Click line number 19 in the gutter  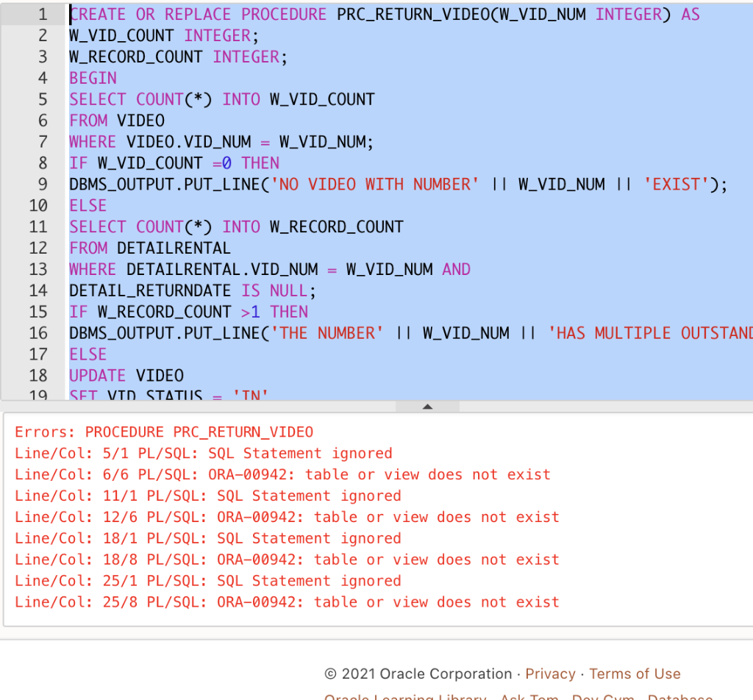[x=42, y=396]
